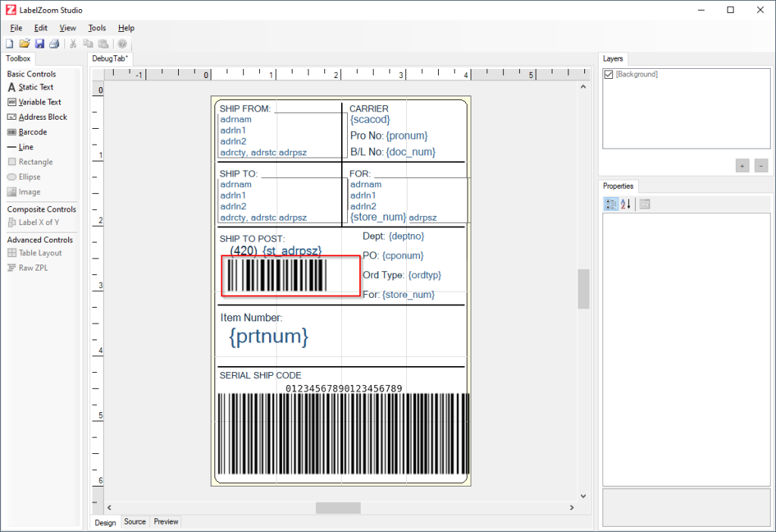Viewport: 776px width, 532px height.
Task: Click the Paste toolbar icon
Action: click(x=103, y=43)
